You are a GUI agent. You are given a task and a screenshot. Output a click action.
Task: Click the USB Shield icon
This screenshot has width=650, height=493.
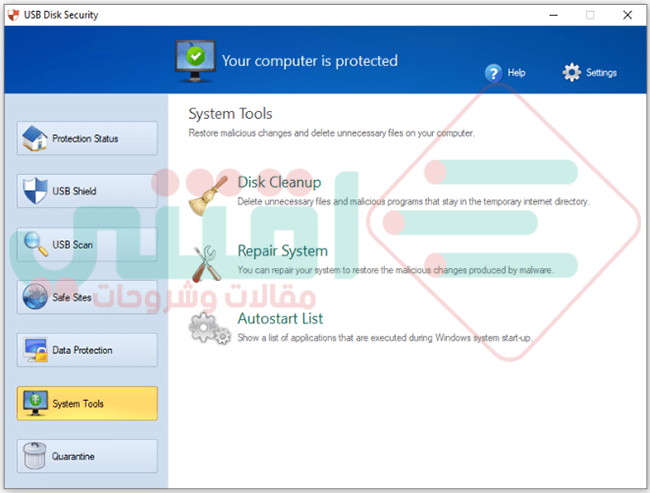click(35, 191)
